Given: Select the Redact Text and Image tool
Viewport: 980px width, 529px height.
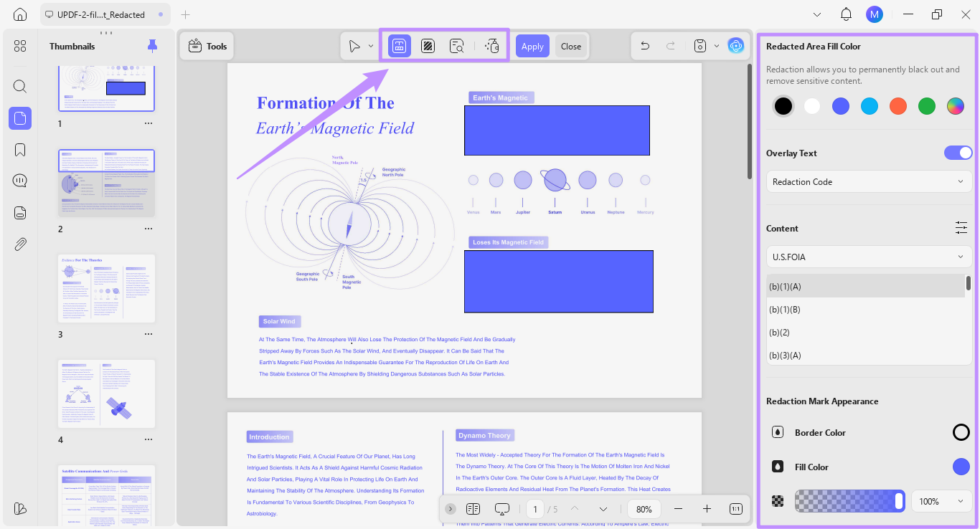Looking at the screenshot, I should tap(400, 46).
